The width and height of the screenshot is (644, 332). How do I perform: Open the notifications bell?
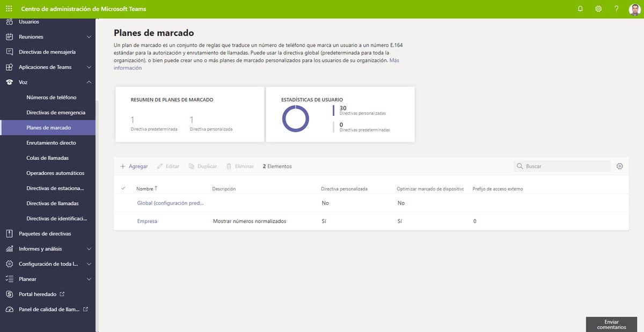click(x=580, y=9)
